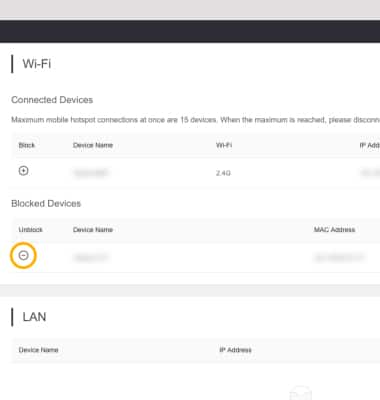
Task: Select the maximum hotspot connections notice text
Action: click(196, 120)
